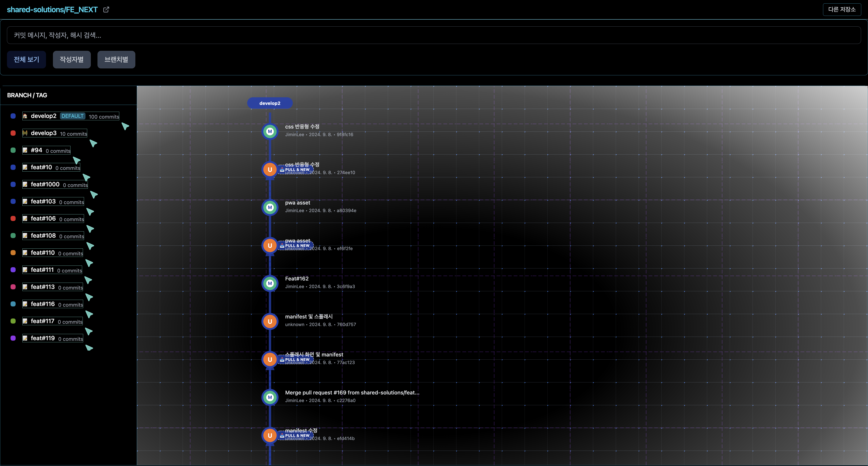Select commit node U for manifest 및 스플래시
The height and width of the screenshot is (466, 868).
click(270, 321)
